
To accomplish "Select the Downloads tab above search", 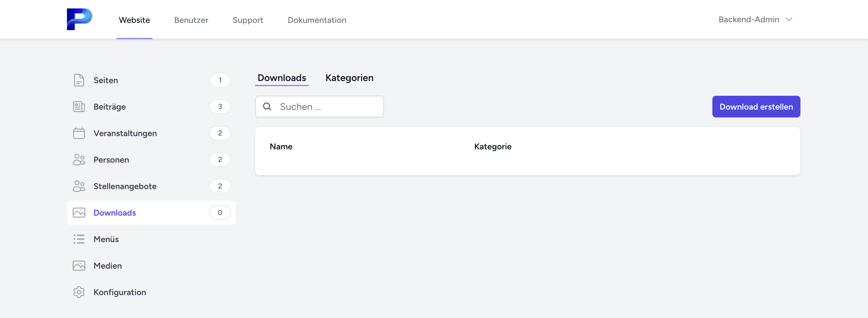I will click(281, 78).
